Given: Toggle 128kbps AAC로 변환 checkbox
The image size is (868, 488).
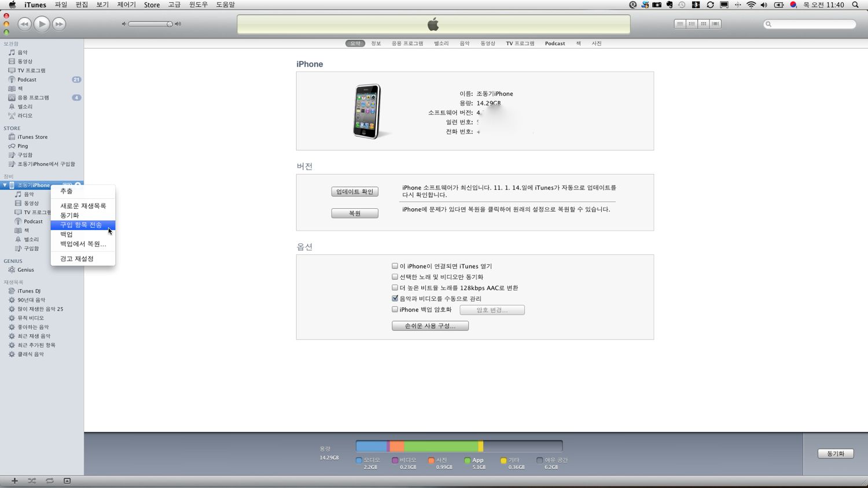Looking at the screenshot, I should (395, 287).
